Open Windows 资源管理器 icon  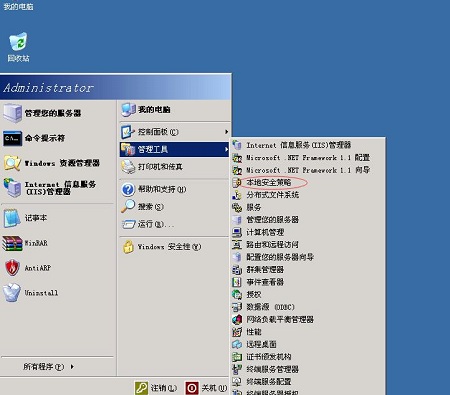tap(13, 163)
